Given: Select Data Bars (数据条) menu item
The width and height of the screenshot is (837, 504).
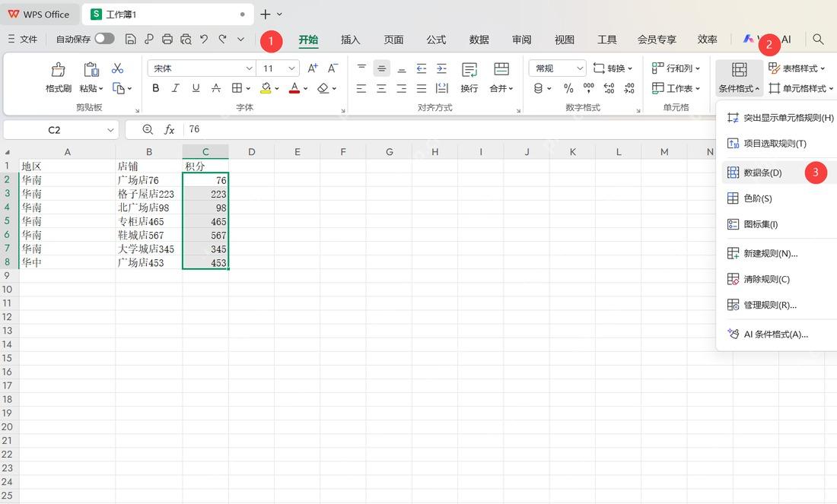Looking at the screenshot, I should click(x=779, y=173).
